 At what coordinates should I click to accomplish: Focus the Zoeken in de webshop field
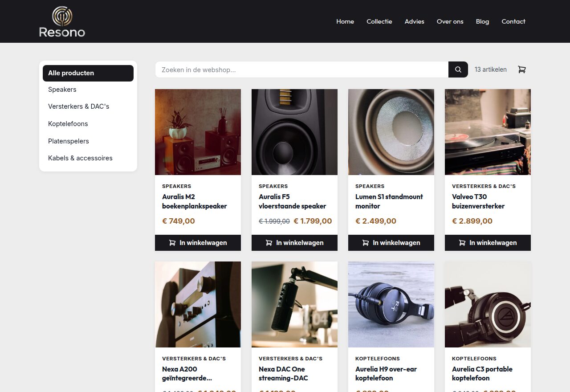[x=302, y=69]
